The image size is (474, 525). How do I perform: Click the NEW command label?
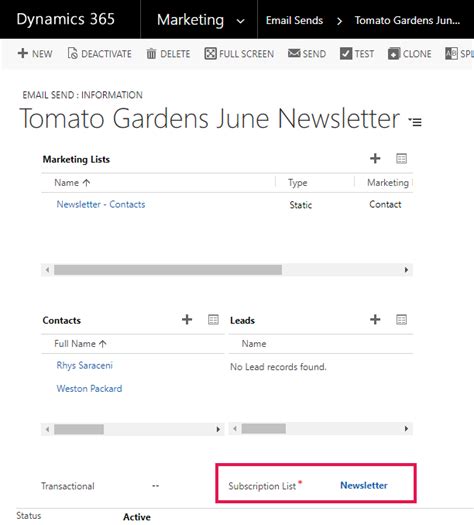[x=42, y=54]
